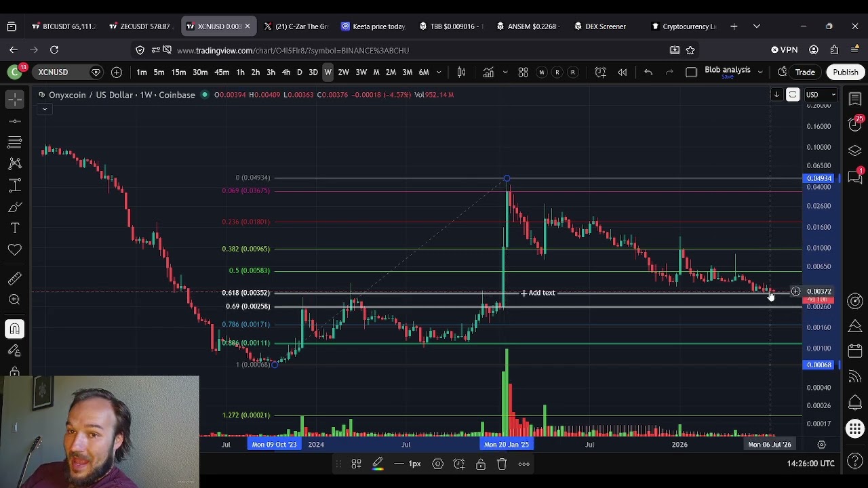The width and height of the screenshot is (868, 488).
Task: Open the icons and emoji tool
Action: (x=14, y=249)
